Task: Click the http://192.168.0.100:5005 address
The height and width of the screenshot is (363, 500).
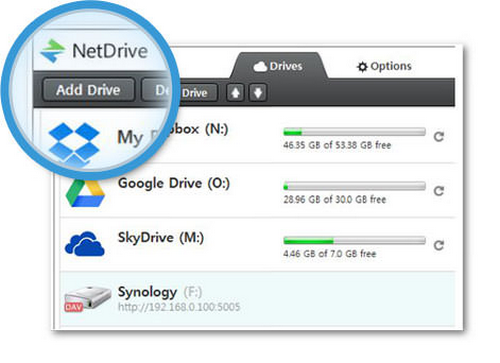Action: (179, 307)
